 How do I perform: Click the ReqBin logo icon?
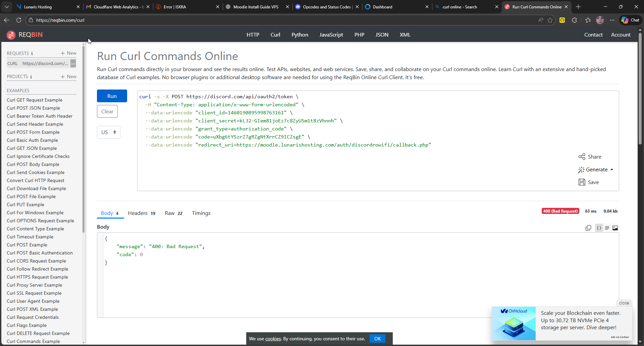point(11,35)
